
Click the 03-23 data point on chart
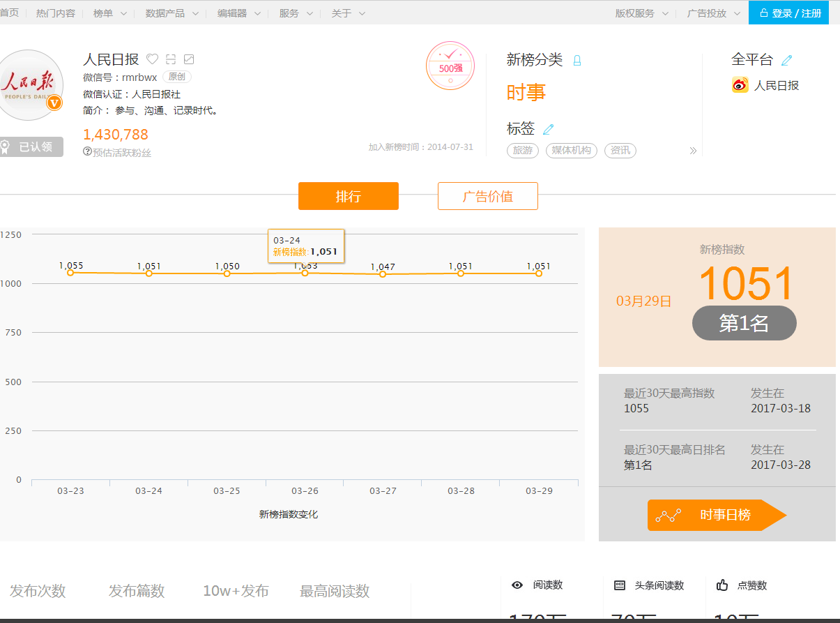70,273
